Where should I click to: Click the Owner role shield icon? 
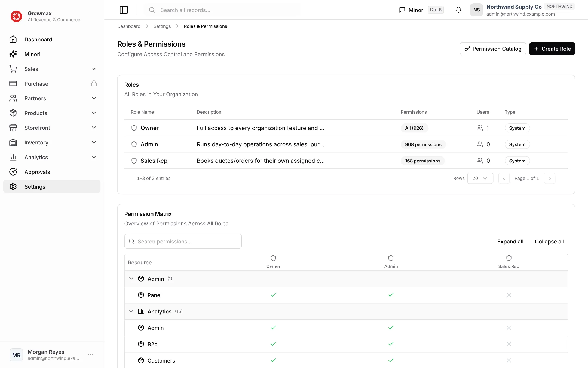134,128
